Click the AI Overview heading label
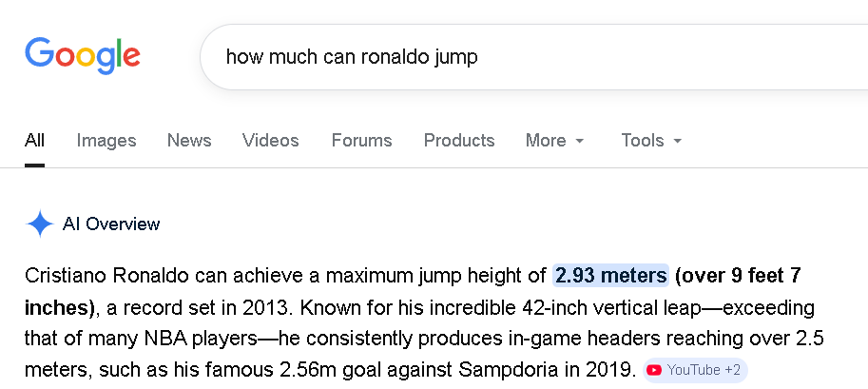The height and width of the screenshot is (389, 868). coord(111,224)
